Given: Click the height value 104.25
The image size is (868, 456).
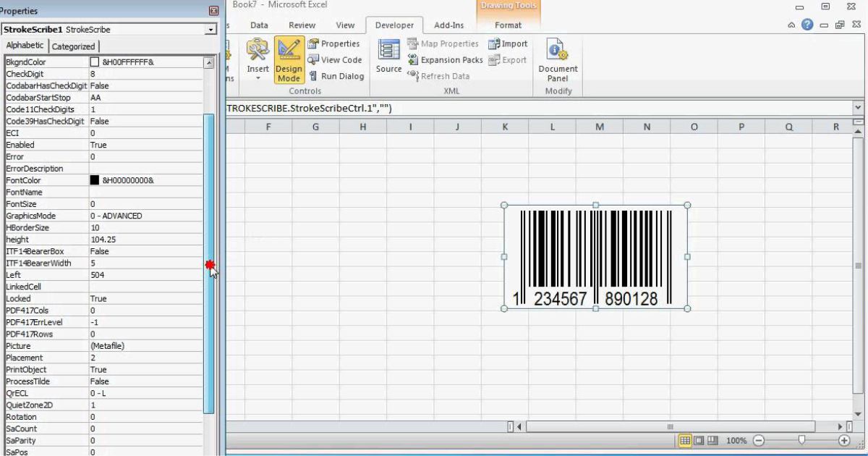Looking at the screenshot, I should point(146,240).
